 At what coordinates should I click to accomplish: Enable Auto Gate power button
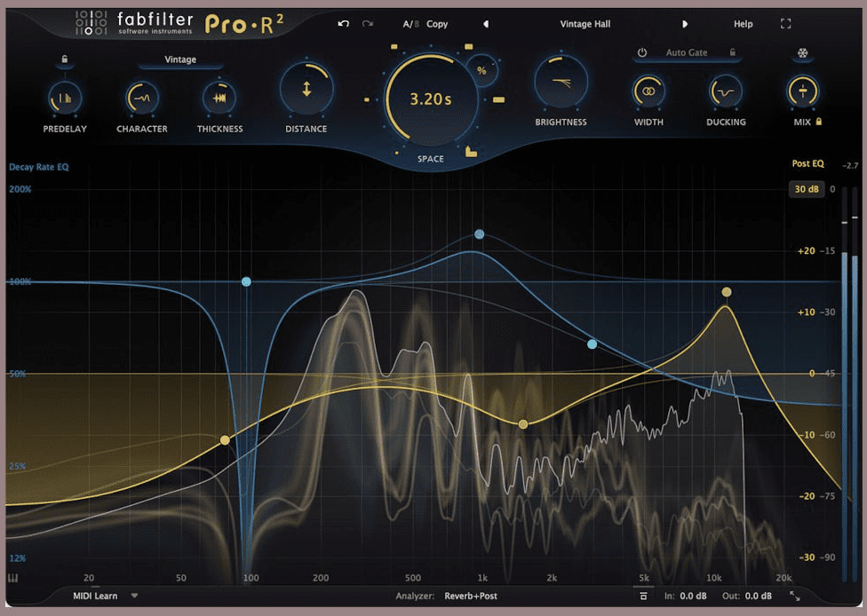point(642,52)
